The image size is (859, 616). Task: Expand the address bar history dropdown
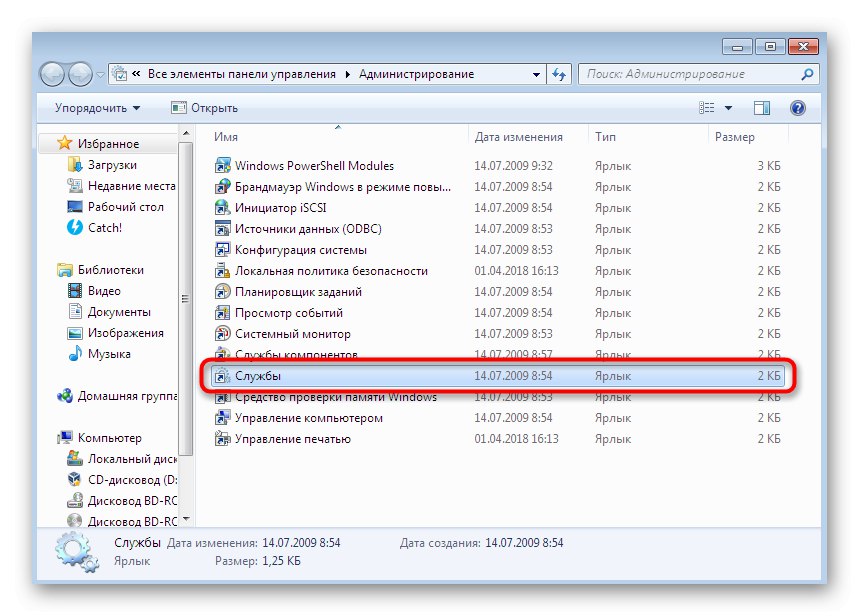(x=536, y=75)
